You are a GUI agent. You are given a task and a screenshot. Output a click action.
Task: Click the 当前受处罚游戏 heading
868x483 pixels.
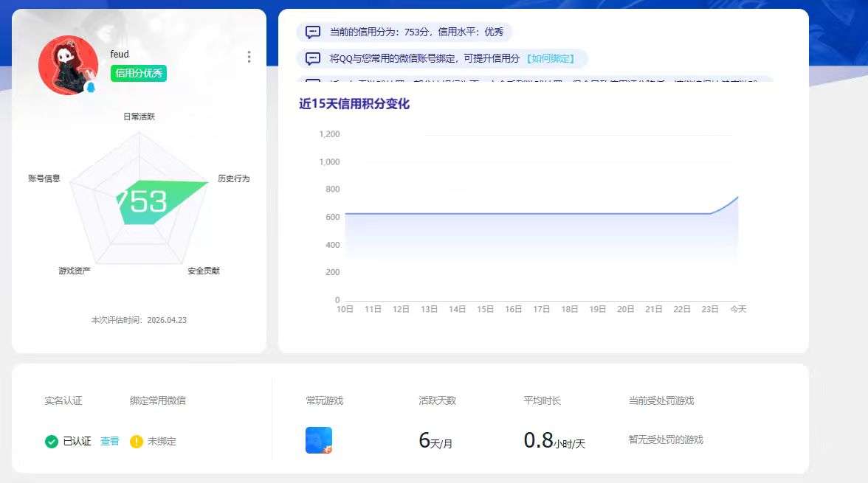pos(661,400)
